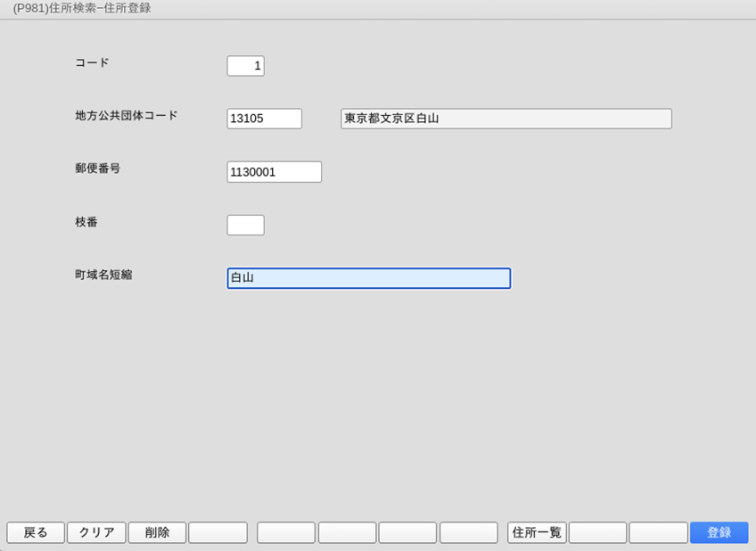Click the 地方公共団体コード label
This screenshot has height=551, width=756.
[x=127, y=115]
